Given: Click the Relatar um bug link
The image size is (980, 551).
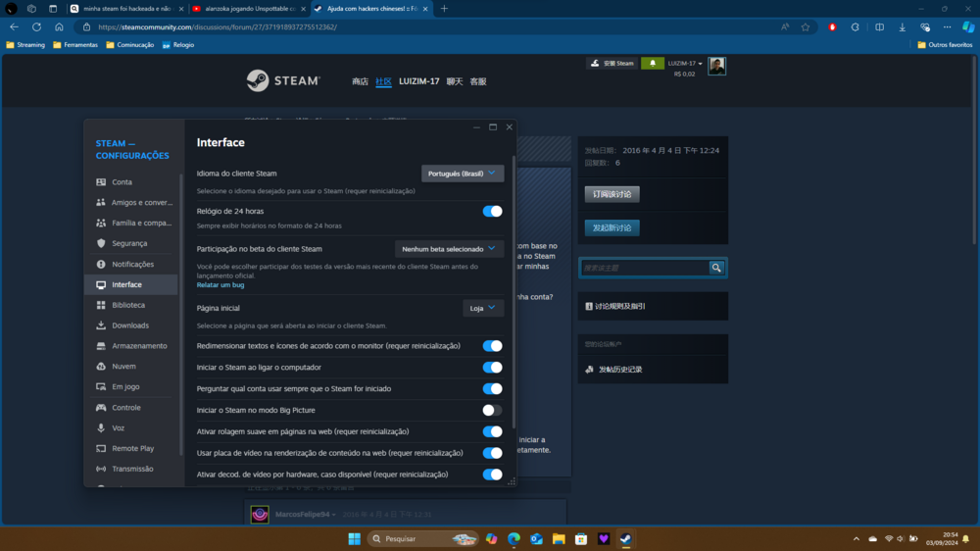Looking at the screenshot, I should click(220, 285).
